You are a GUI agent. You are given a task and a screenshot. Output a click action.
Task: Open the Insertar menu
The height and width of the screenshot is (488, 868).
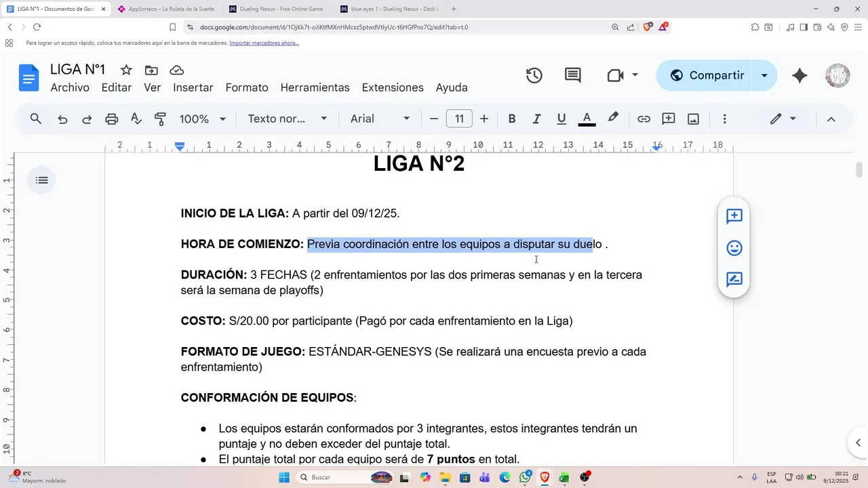(x=193, y=87)
